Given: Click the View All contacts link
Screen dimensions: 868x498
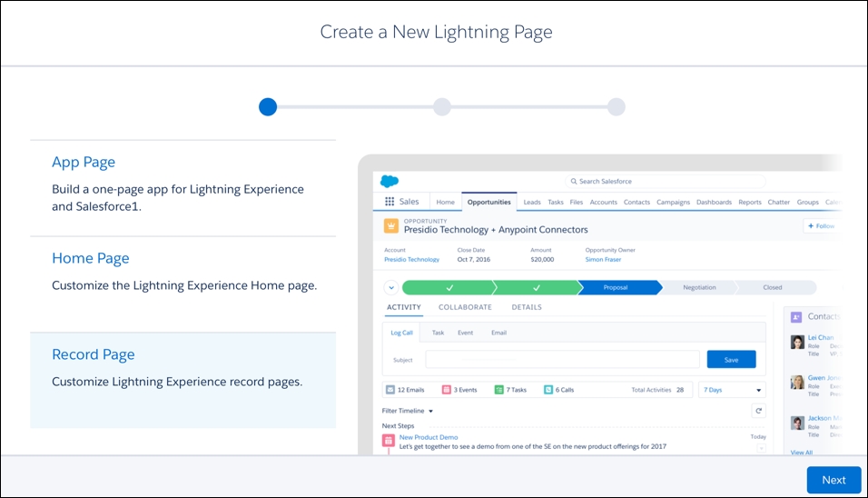Looking at the screenshot, I should 802,453.
